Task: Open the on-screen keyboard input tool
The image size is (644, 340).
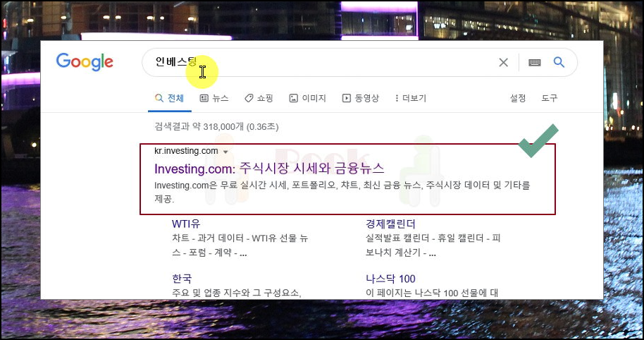Action: click(x=534, y=63)
